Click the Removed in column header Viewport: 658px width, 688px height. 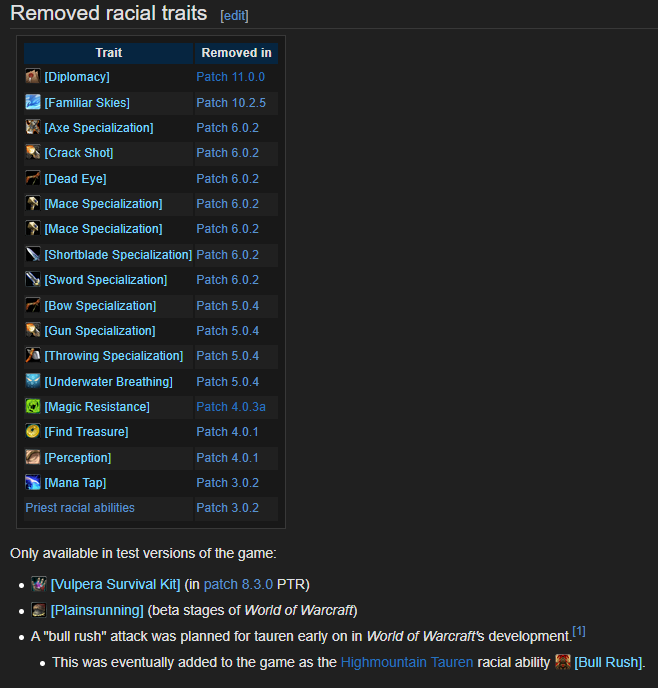[x=236, y=53]
